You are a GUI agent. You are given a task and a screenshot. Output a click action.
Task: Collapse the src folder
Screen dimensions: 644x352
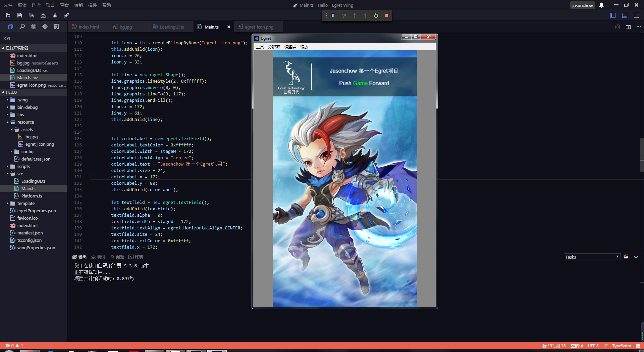tap(7, 174)
